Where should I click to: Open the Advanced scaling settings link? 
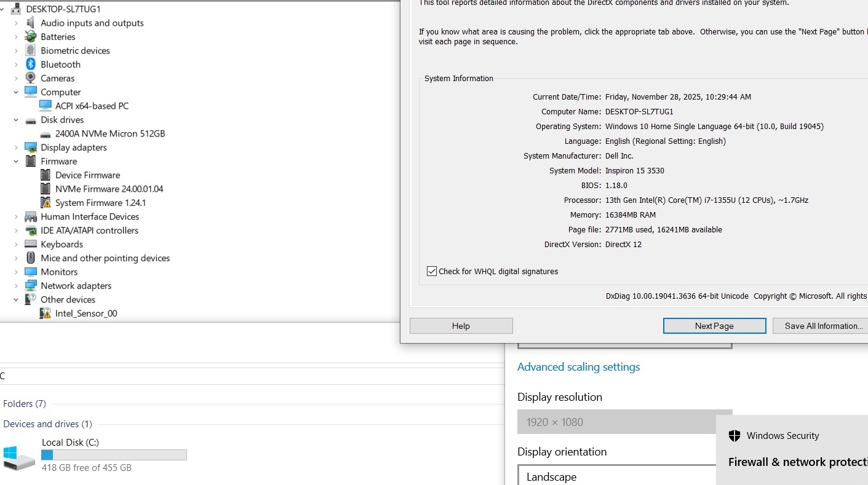[578, 367]
